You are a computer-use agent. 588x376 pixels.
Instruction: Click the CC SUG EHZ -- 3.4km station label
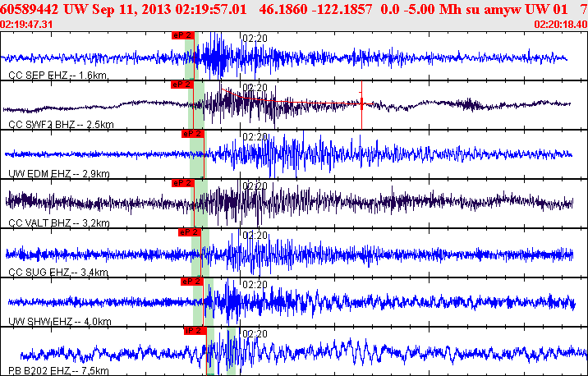pyautogui.click(x=58, y=273)
